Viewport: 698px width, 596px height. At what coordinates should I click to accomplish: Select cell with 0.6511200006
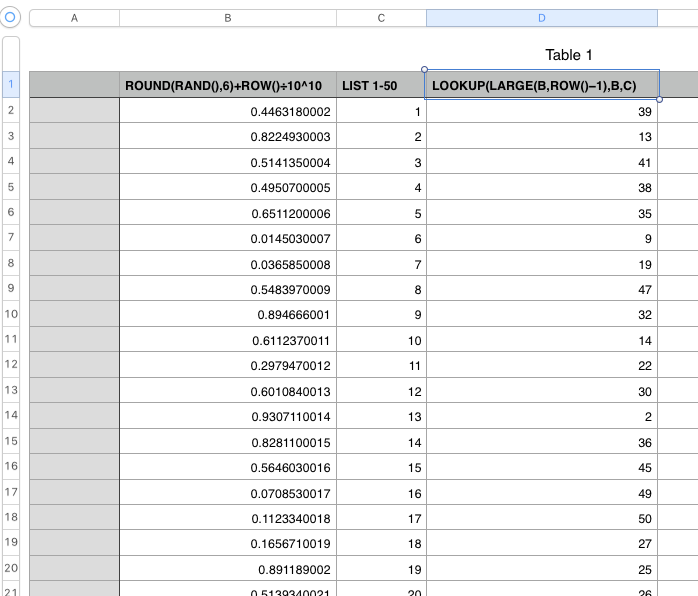pos(228,212)
